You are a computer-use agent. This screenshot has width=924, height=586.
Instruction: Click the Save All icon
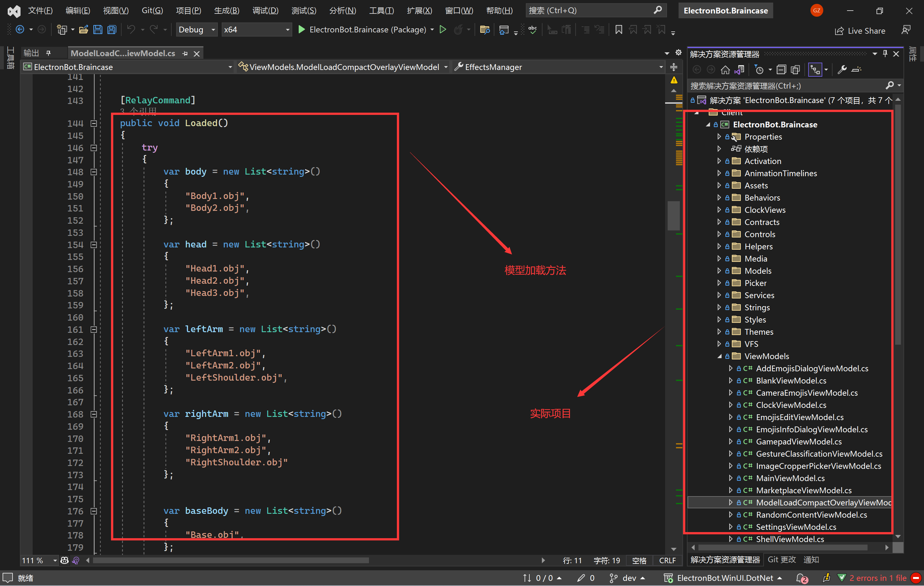tap(112, 30)
